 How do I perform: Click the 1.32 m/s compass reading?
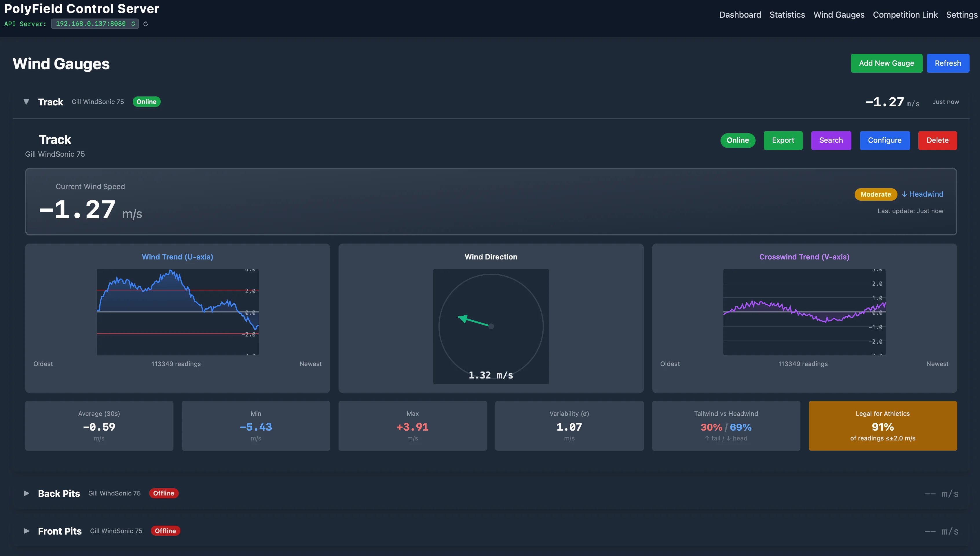click(491, 375)
